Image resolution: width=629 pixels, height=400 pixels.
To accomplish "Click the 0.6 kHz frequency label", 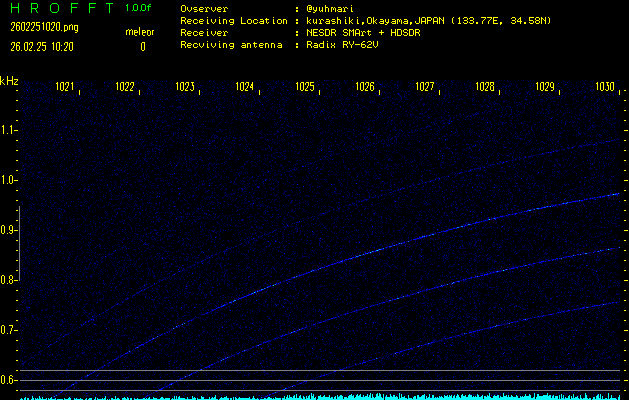I will pyautogui.click(x=9, y=380).
